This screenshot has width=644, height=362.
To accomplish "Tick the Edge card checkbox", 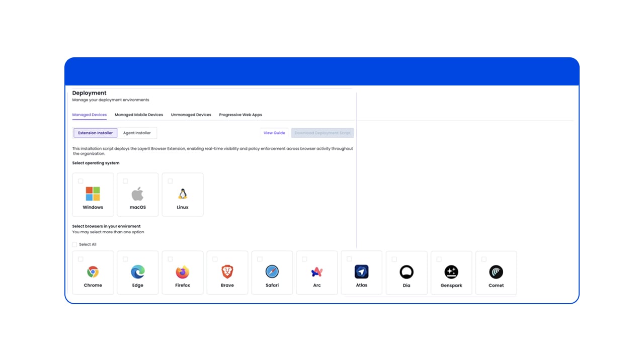I will (x=125, y=259).
